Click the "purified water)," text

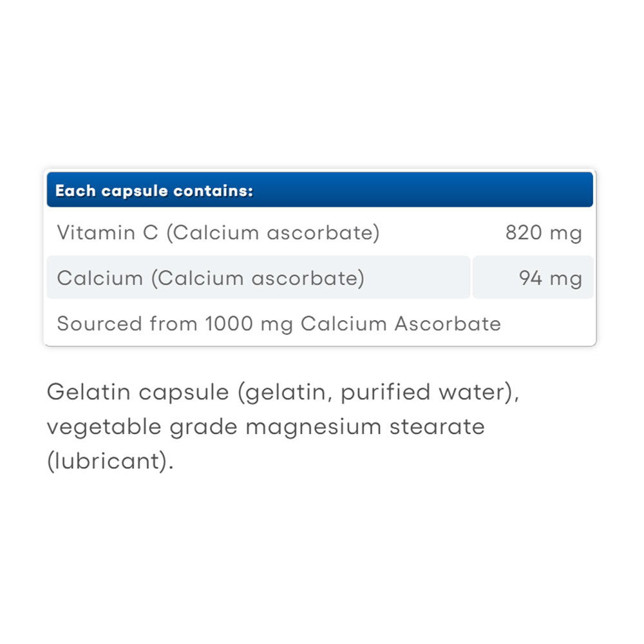430,392
